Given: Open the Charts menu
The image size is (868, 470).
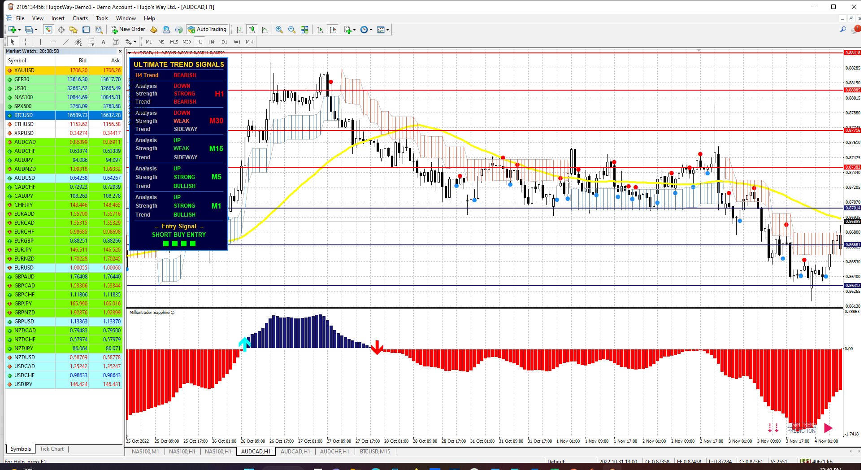Looking at the screenshot, I should pyautogui.click(x=80, y=18).
